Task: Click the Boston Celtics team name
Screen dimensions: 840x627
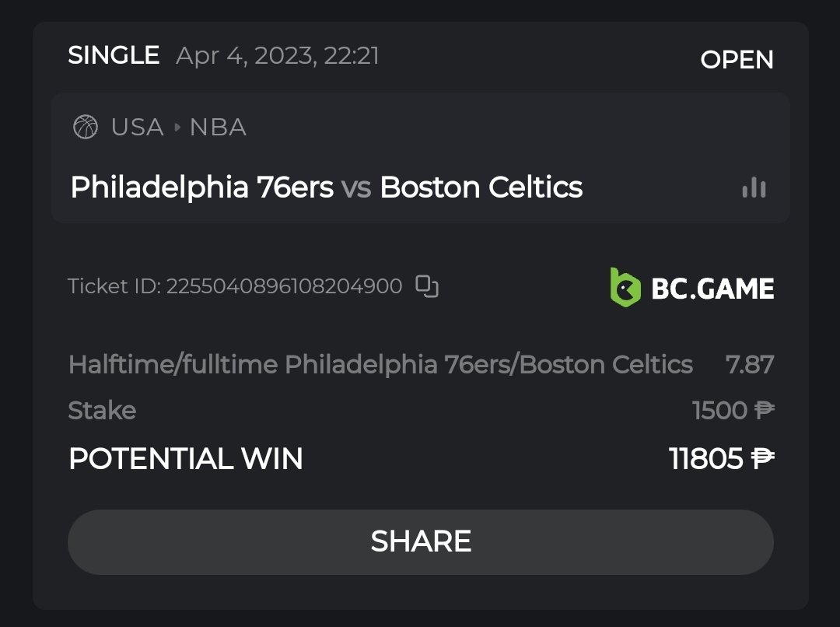Action: [481, 187]
